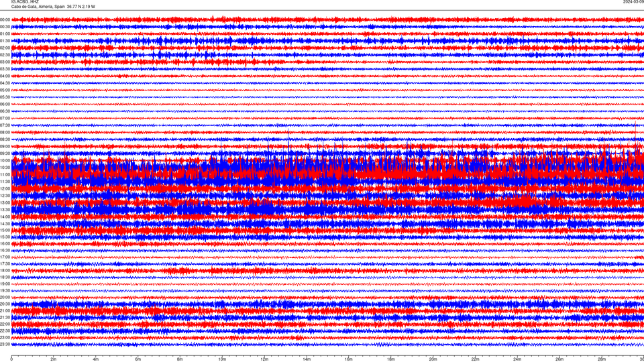Select the 09:30 time row label

pos(5,154)
